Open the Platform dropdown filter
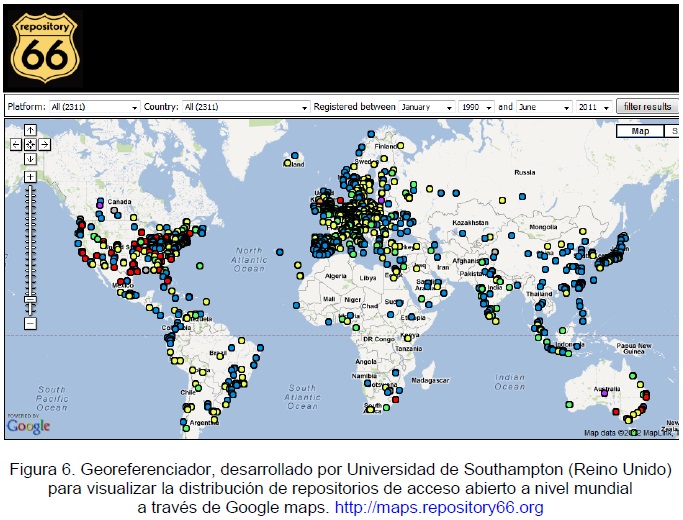Screen dimensions: 683x520 pos(94,107)
